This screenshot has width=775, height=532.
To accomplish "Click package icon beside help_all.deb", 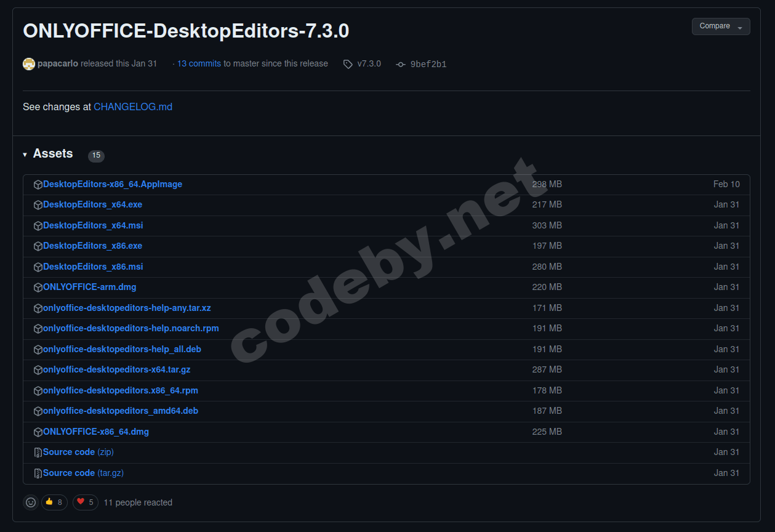I will (x=38, y=350).
